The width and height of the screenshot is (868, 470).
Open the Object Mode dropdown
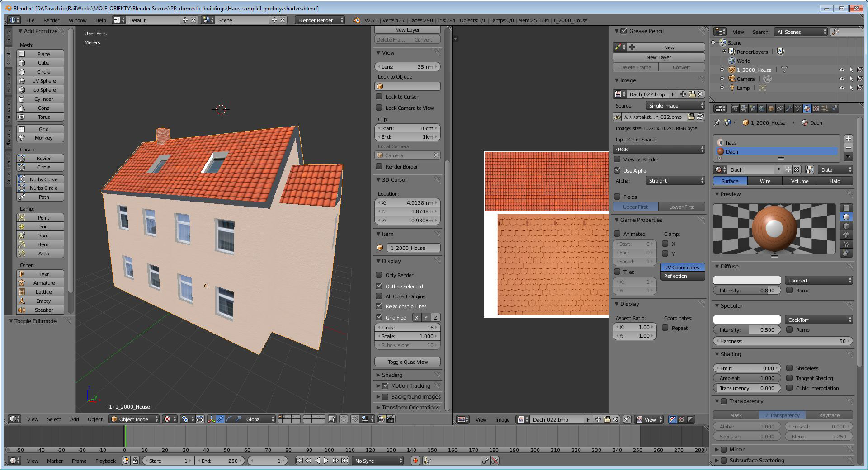point(135,419)
